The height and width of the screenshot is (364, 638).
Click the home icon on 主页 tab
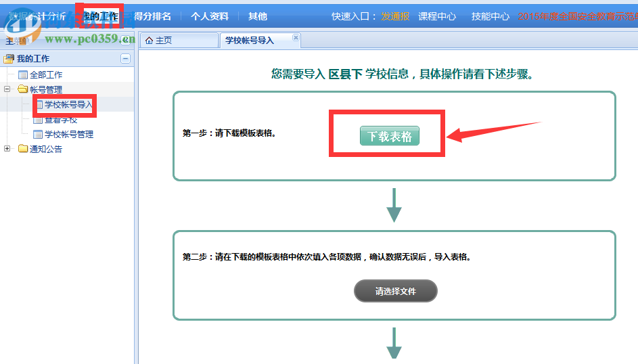149,41
